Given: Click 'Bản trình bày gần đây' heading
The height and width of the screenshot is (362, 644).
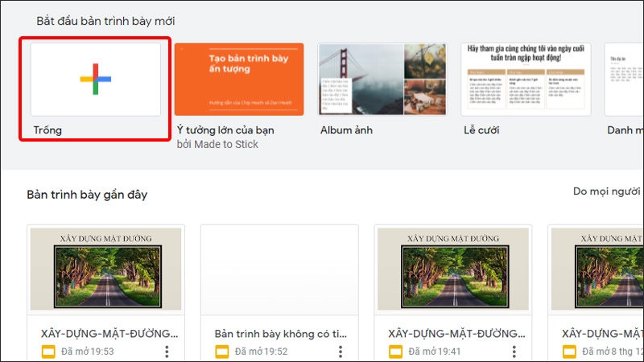Looking at the screenshot, I should click(87, 195).
